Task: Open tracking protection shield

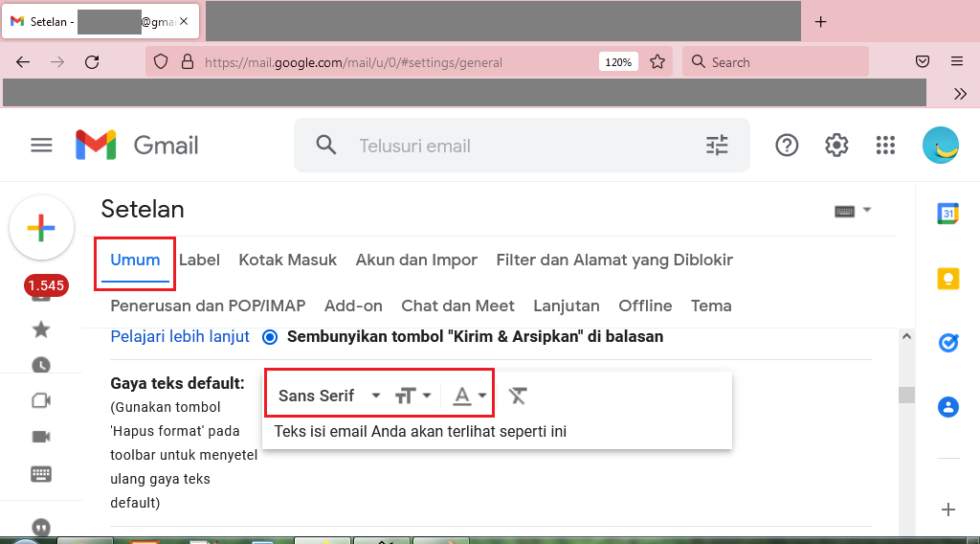Action: click(x=161, y=62)
